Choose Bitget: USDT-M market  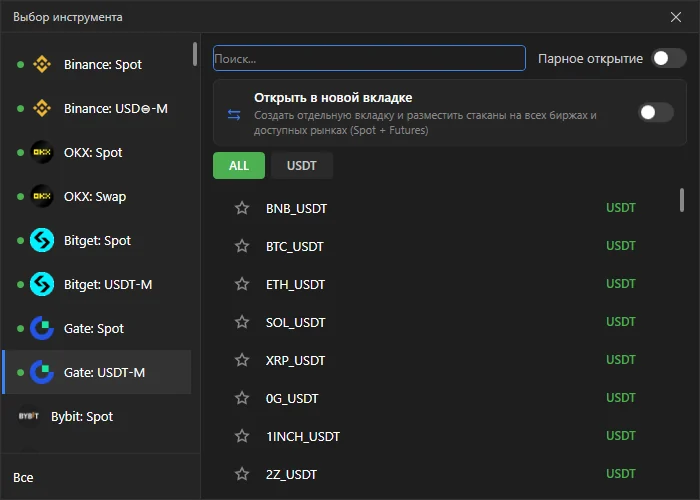click(97, 284)
